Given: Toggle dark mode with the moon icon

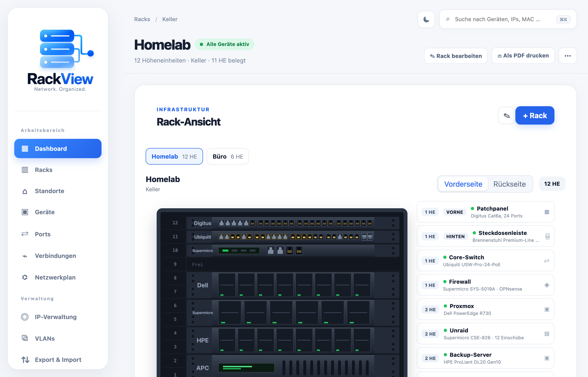Looking at the screenshot, I should 426,19.
